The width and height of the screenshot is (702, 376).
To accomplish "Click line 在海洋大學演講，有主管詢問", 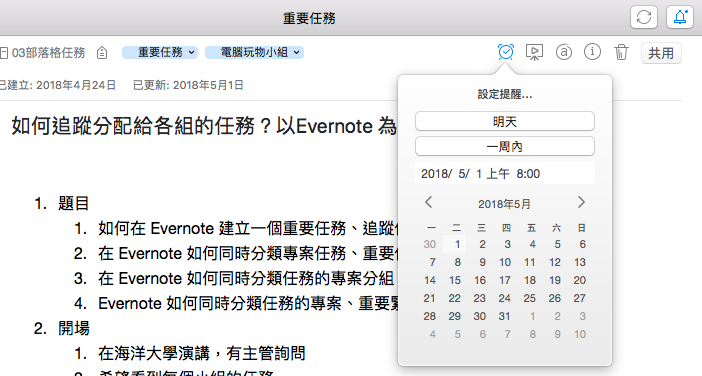I will click(x=202, y=354).
